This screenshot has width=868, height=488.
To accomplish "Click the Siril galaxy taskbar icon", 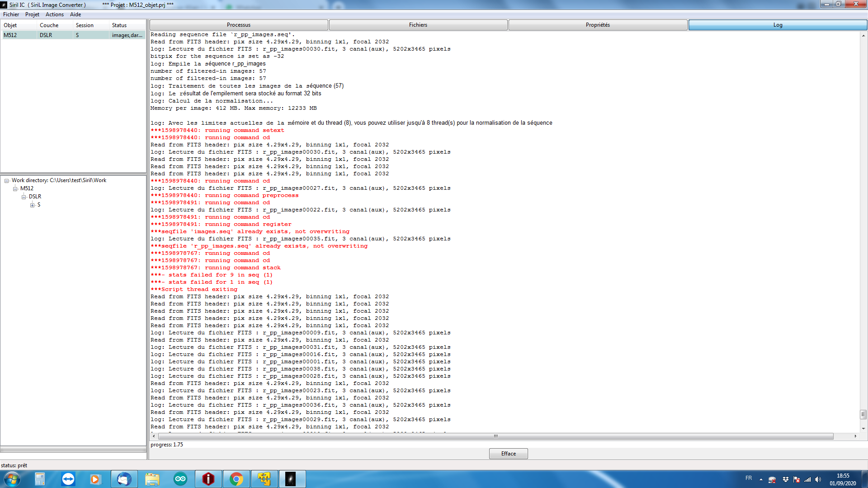I will (291, 479).
